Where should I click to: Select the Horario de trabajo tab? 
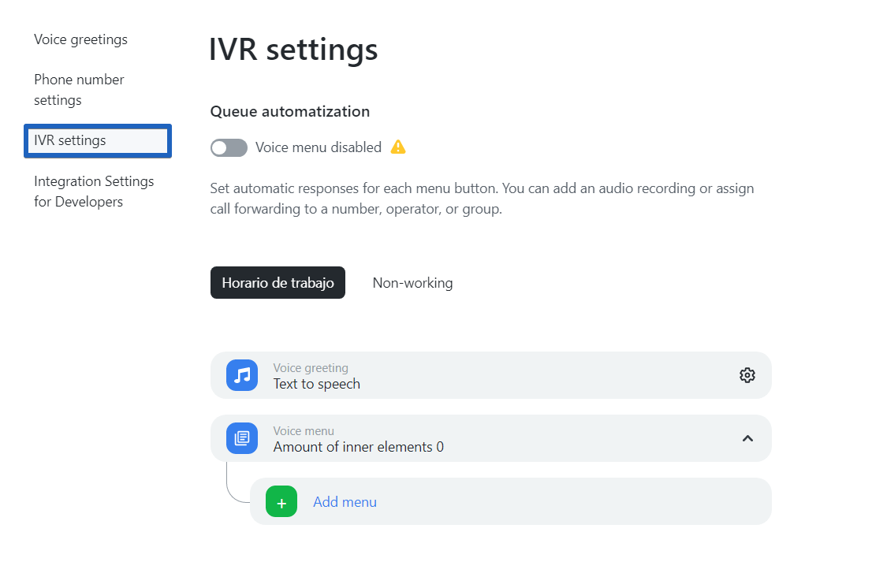(278, 282)
